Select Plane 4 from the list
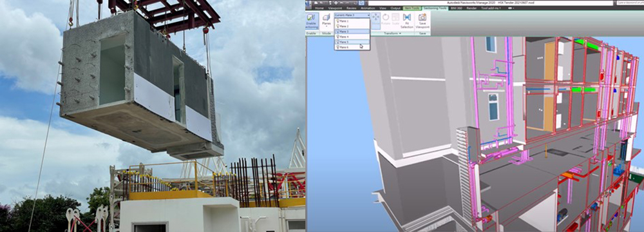The height and width of the screenshot is (232, 644). pos(352,37)
